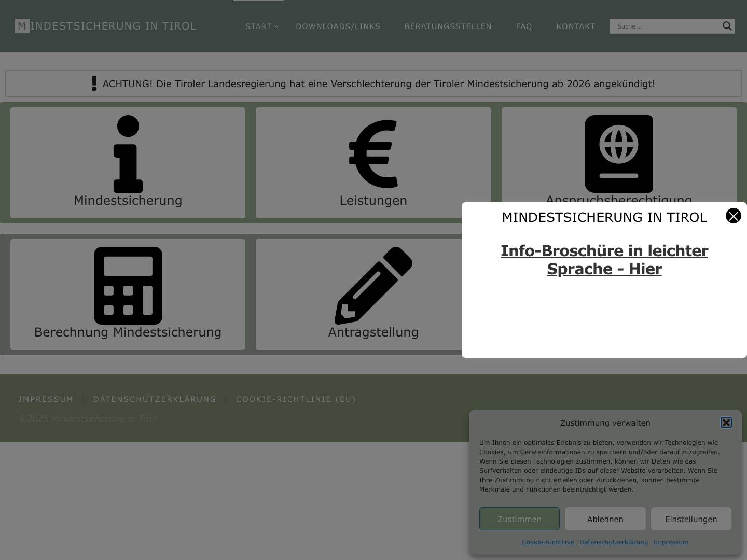Click the Euro icon on the Leistungen tile
The height and width of the screenshot is (560, 747).
click(x=373, y=154)
